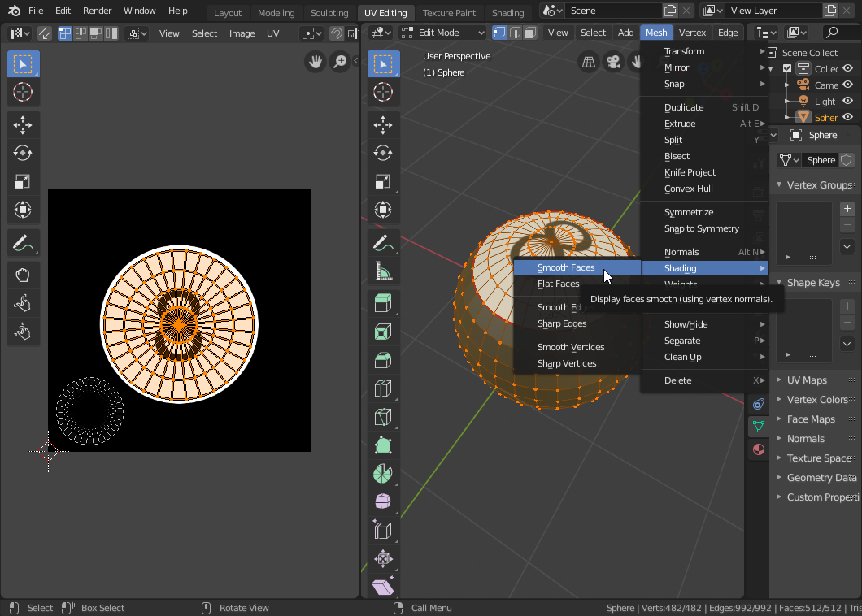Expand the UV Maps panel
This screenshot has width=862, height=616.
click(779, 380)
